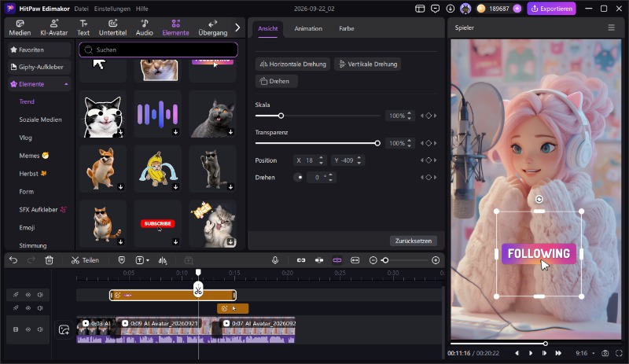The height and width of the screenshot is (364, 629).
Task: Open Giphy-Aufkleber category
Action: coord(39,67)
